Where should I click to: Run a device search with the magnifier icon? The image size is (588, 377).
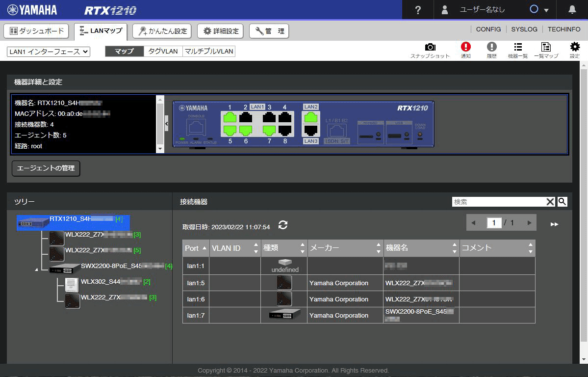pyautogui.click(x=562, y=201)
